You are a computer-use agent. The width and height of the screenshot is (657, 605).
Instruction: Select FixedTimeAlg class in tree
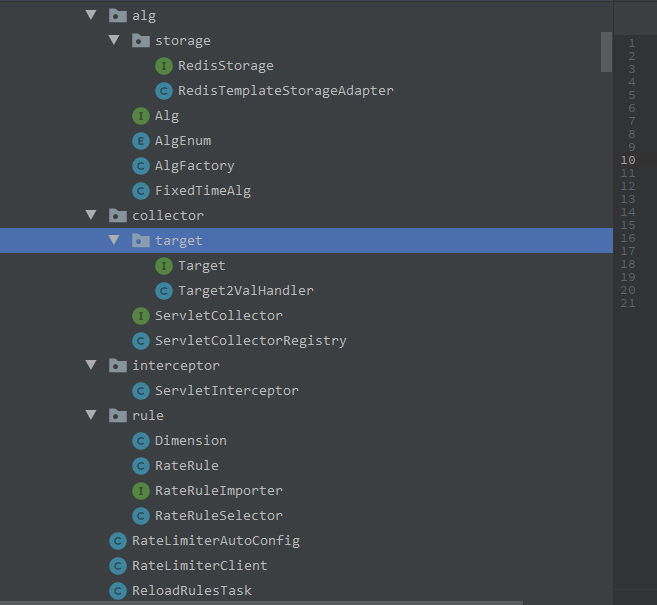pos(203,191)
